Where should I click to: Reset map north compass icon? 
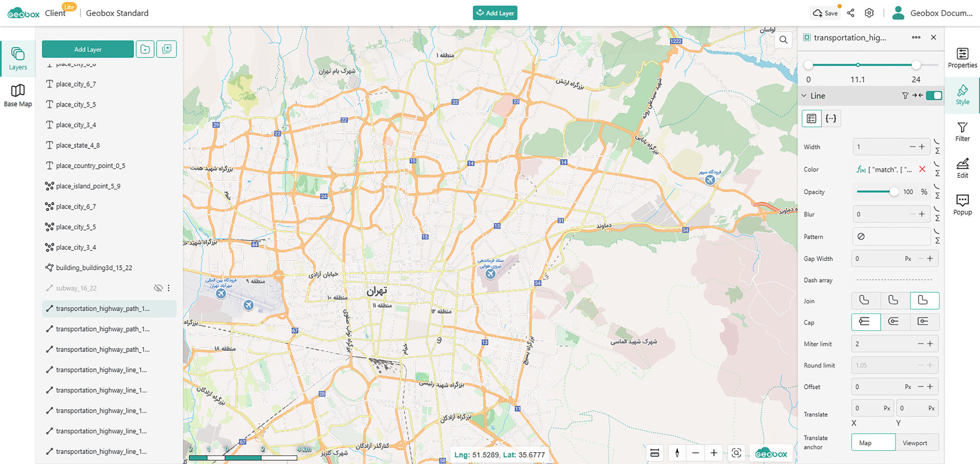[x=677, y=453]
